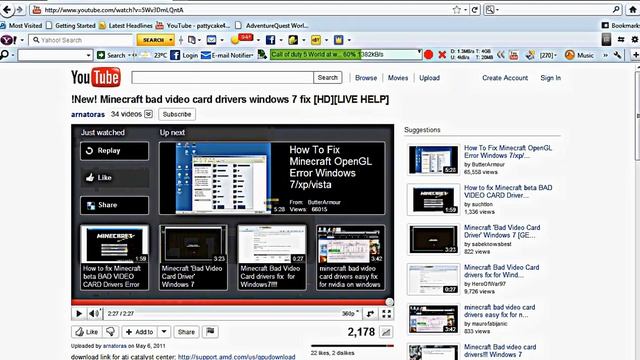The image size is (640, 360).
Task: Click Create Account link
Action: 505,78
